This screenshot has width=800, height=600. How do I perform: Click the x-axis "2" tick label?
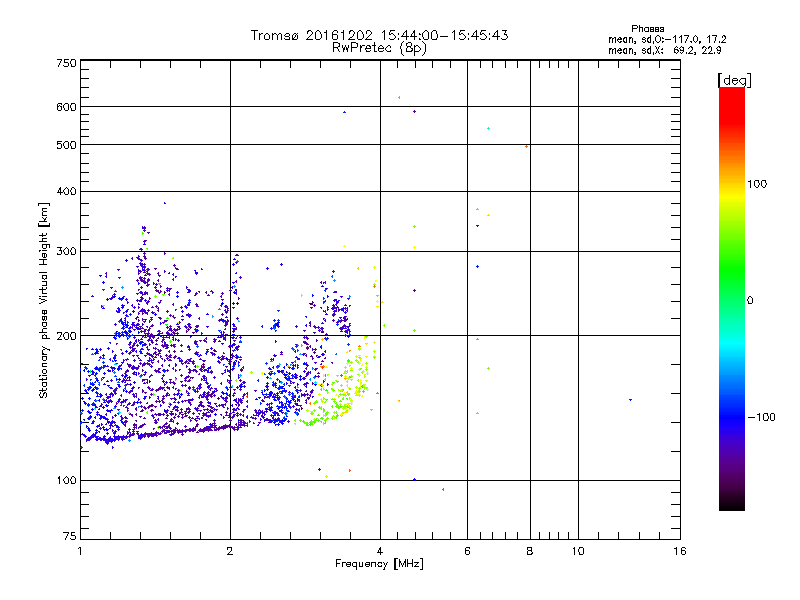(230, 551)
